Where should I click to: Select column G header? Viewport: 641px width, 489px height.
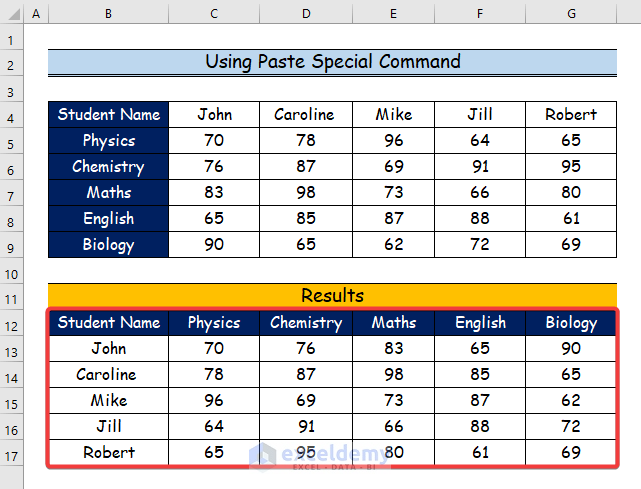click(571, 13)
